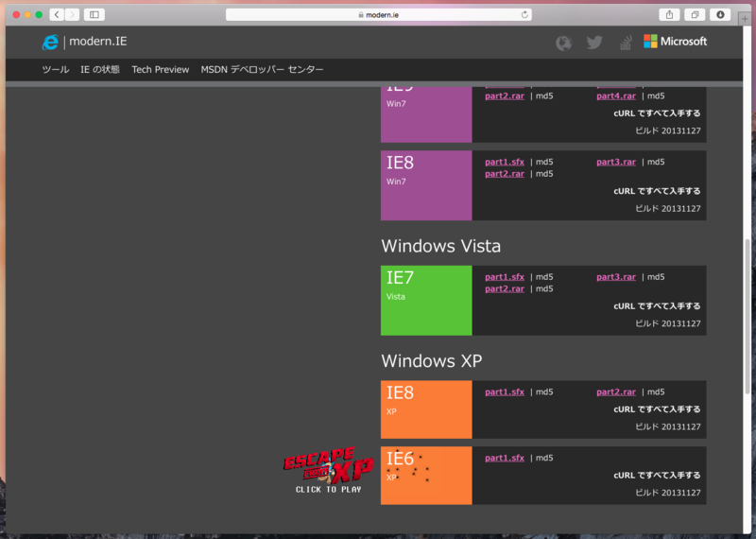756x539 pixels.
Task: Download part2.rar for IE8 XP
Action: point(616,391)
